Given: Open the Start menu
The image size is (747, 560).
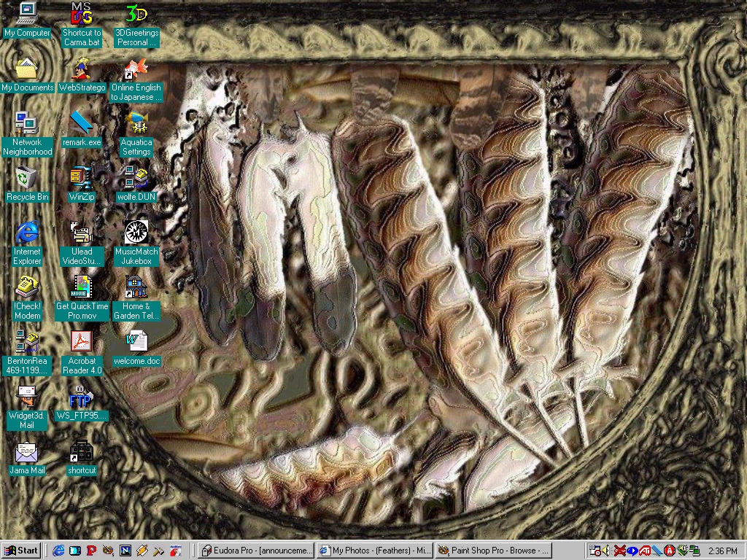Looking at the screenshot, I should pyautogui.click(x=21, y=551).
